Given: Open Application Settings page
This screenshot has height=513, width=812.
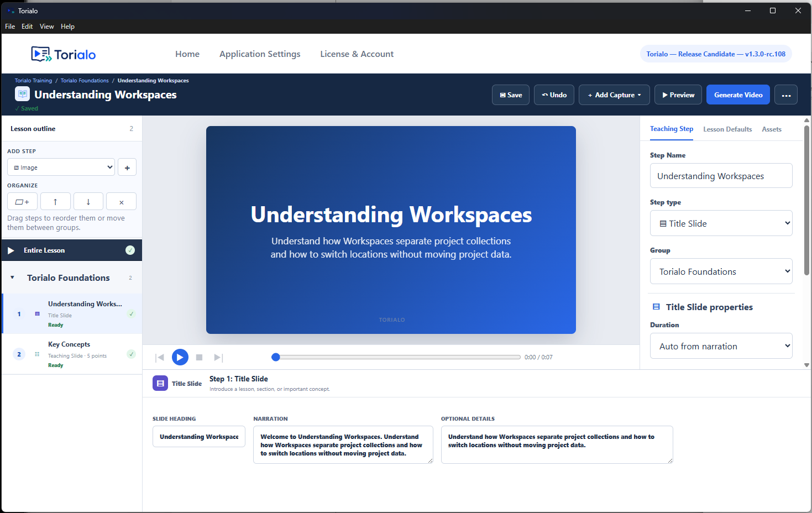Looking at the screenshot, I should 260,54.
